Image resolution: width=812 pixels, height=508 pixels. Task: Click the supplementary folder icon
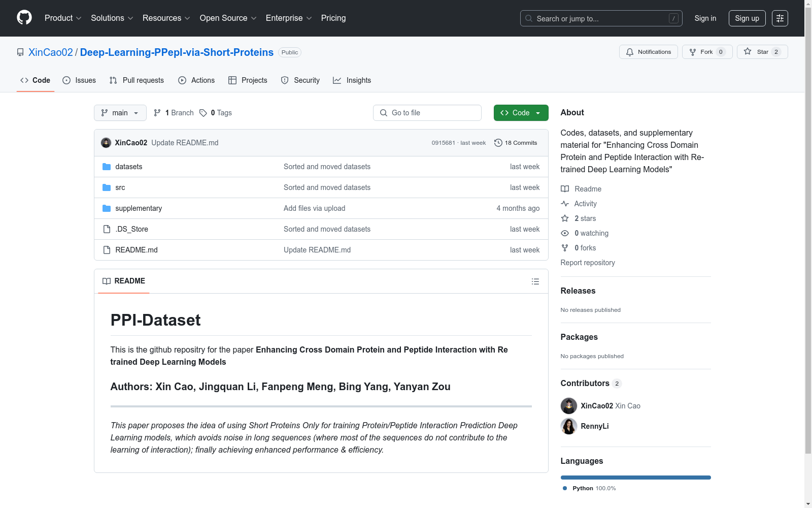pyautogui.click(x=107, y=208)
